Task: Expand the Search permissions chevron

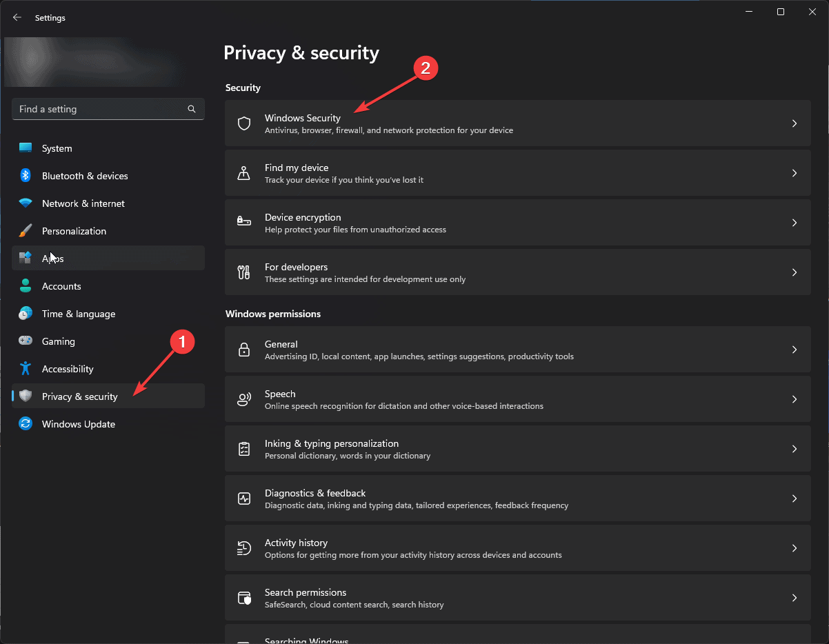Action: pyautogui.click(x=794, y=597)
